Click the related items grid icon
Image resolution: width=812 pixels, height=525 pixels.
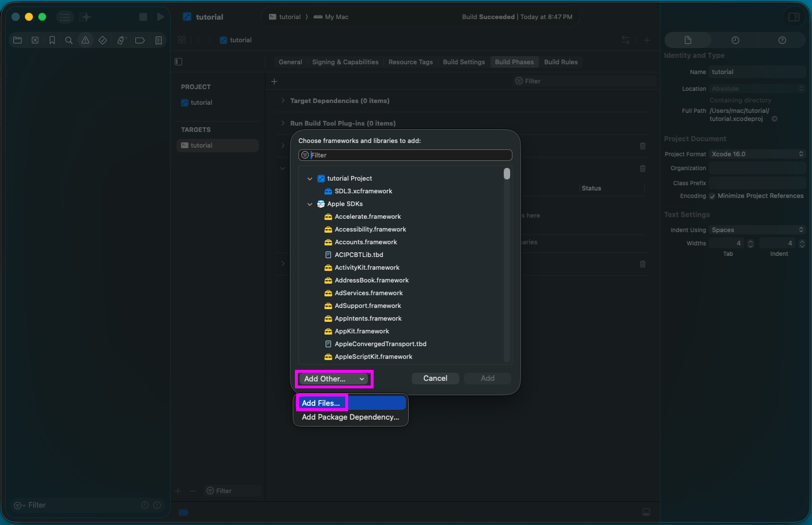(182, 40)
